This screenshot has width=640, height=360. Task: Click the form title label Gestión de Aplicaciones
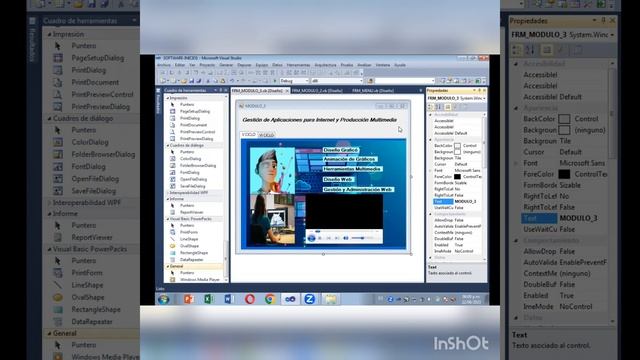[320, 120]
